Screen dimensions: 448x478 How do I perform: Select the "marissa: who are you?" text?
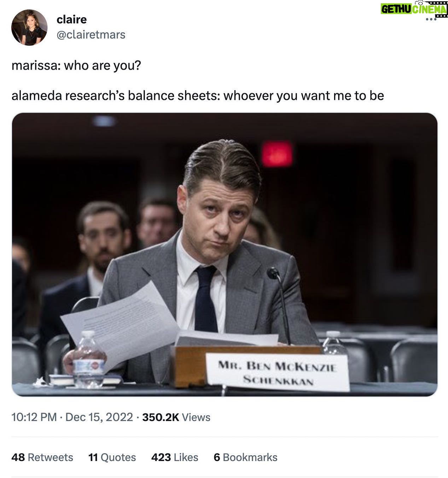click(x=76, y=65)
